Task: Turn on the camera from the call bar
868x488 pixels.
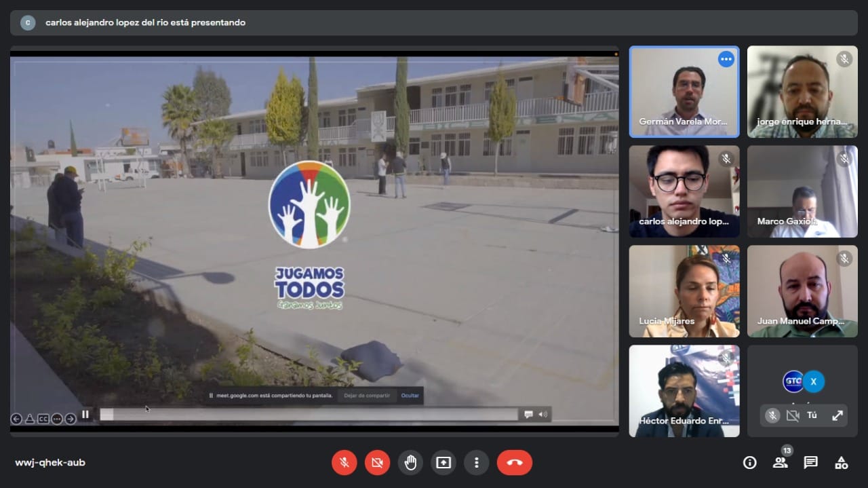Action: pyautogui.click(x=377, y=462)
